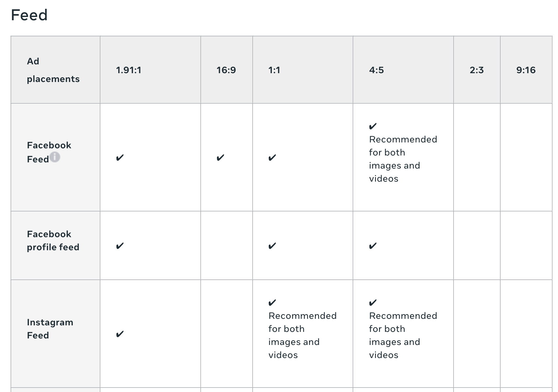The height and width of the screenshot is (392, 558).
Task: Click the Instagram Feed 4:5 checkmark
Action: pos(373,302)
